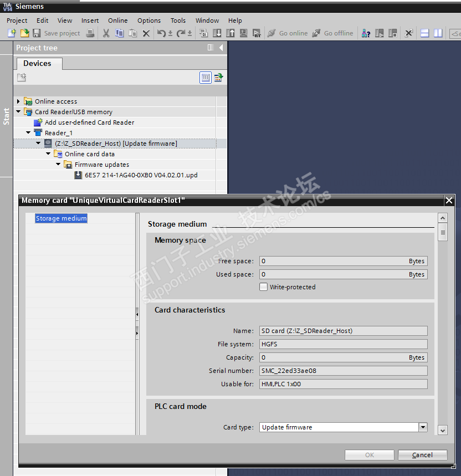Select Storage medium in the dialog navigation
Image resolution: width=461 pixels, height=476 pixels.
(x=62, y=218)
